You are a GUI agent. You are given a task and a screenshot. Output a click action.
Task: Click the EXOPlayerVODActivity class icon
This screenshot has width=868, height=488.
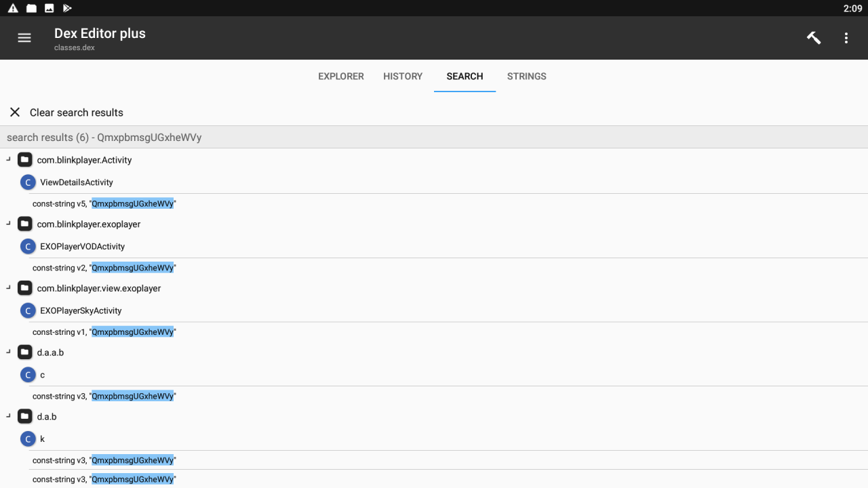[x=28, y=247]
